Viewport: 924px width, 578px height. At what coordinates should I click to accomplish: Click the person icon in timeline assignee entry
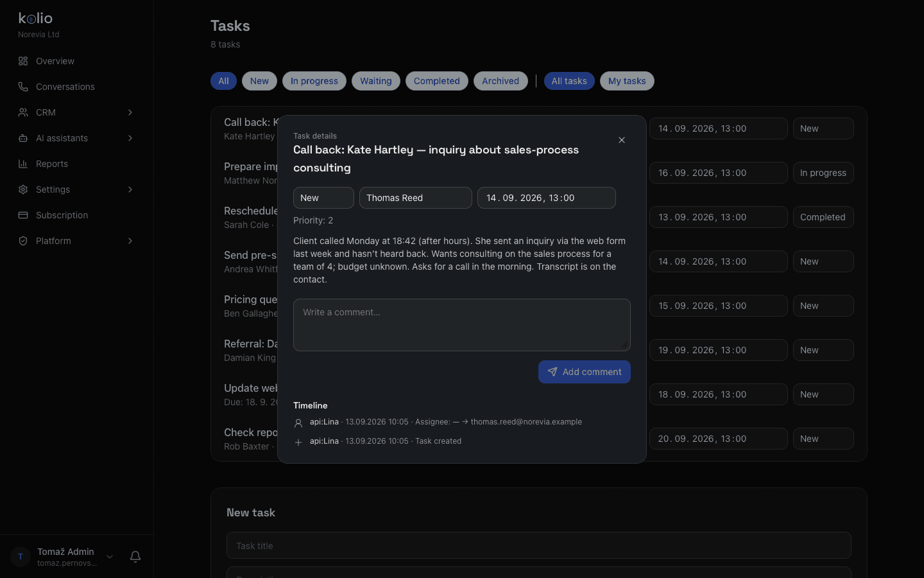(298, 423)
